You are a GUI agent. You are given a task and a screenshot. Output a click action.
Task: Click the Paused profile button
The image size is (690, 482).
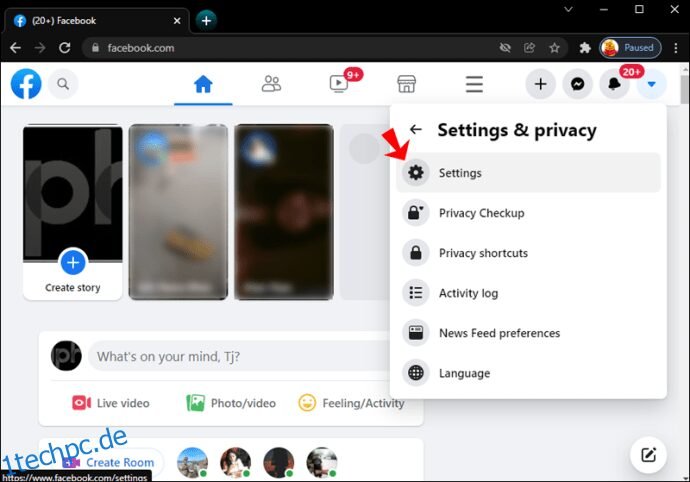(x=630, y=48)
